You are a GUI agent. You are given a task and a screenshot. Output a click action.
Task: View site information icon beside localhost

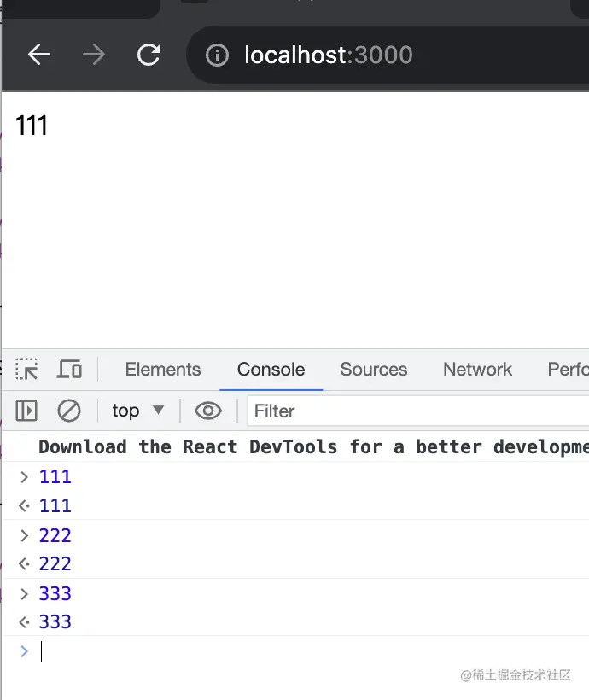pos(217,55)
